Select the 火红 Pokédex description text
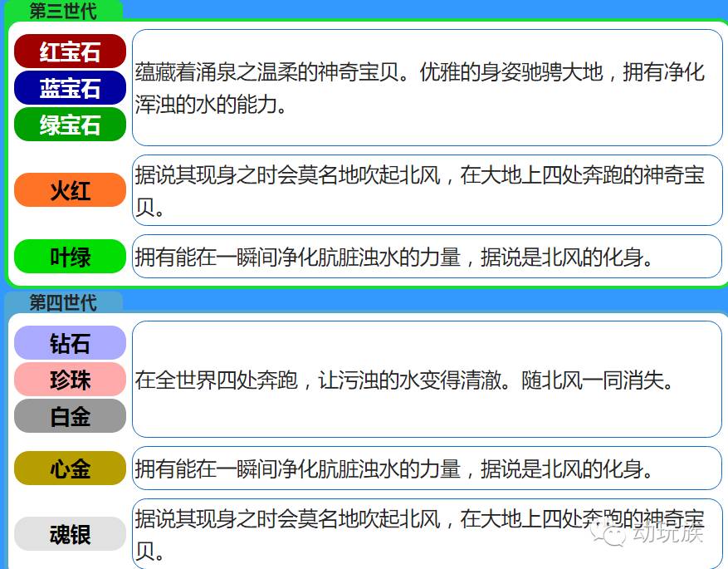Screen dimensions: 728x569 [423, 189]
